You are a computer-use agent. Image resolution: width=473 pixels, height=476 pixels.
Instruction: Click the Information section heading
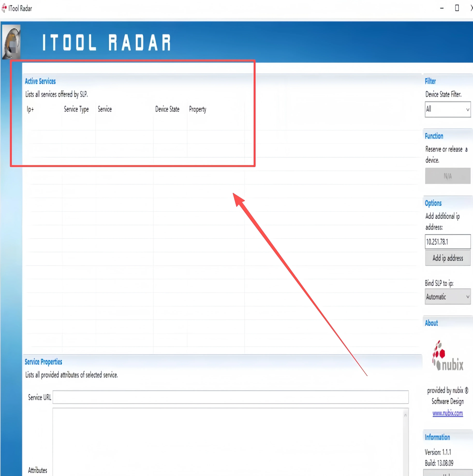437,437
